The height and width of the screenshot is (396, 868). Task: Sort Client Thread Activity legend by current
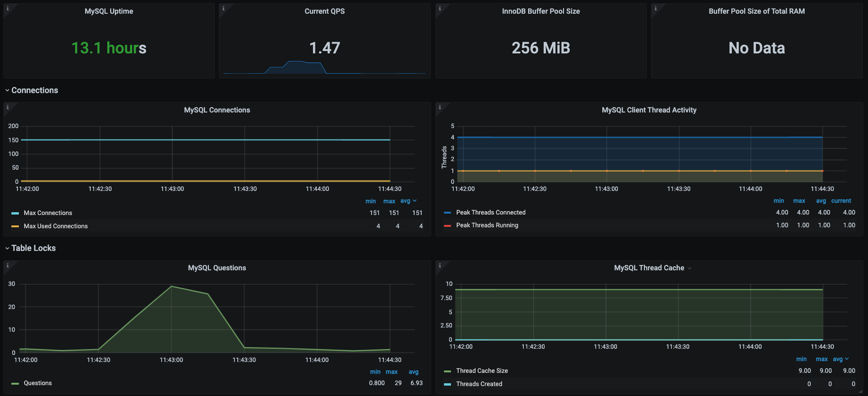click(x=841, y=201)
